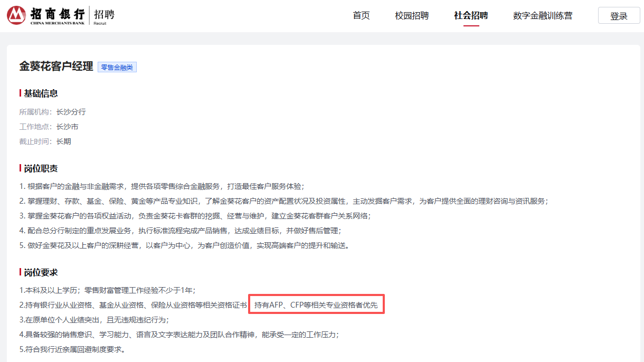Click the 招聘 Recruit label beside logo
The width and height of the screenshot is (644, 362).
[x=103, y=15]
